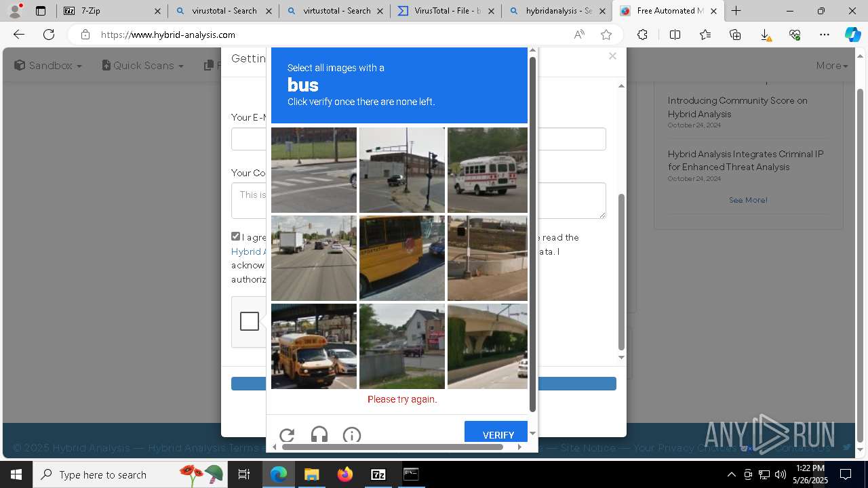Open Criminal IP integration article link
The height and width of the screenshot is (488, 868).
coord(745,161)
